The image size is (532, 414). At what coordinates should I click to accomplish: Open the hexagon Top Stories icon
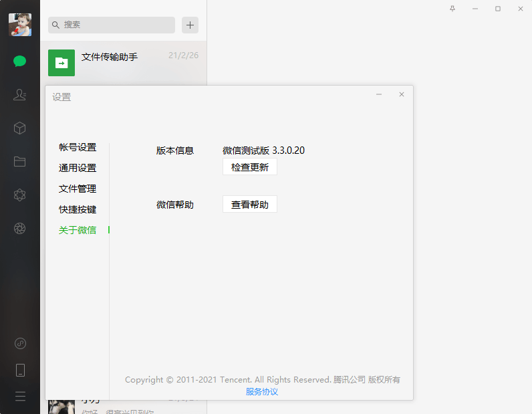click(20, 195)
